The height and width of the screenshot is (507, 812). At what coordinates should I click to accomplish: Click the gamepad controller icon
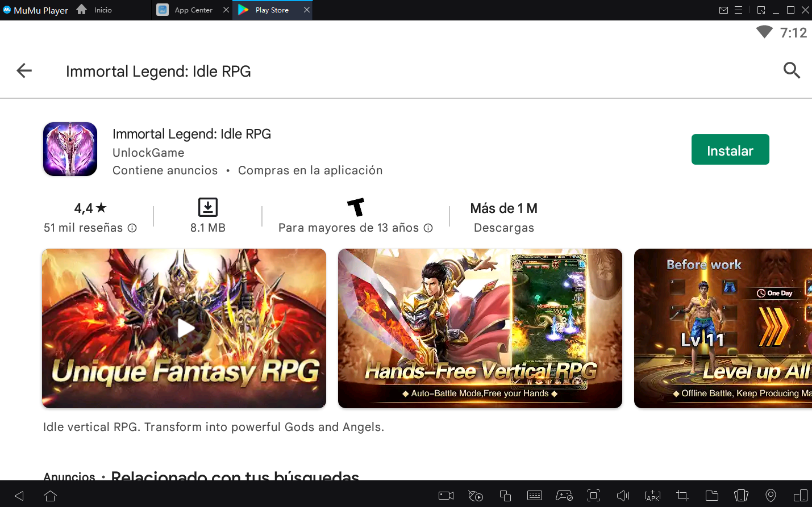(564, 496)
